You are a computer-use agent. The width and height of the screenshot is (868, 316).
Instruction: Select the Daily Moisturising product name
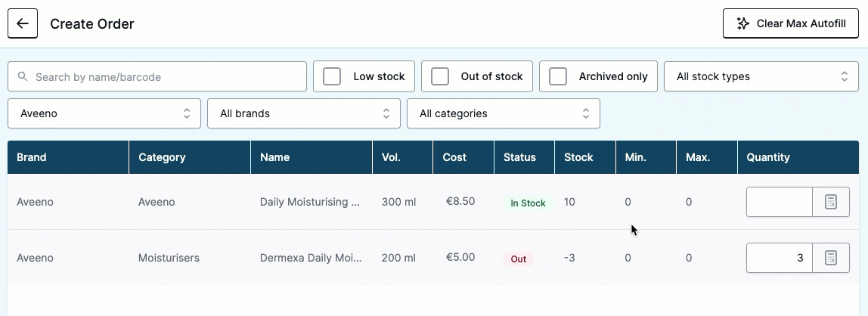pos(310,202)
